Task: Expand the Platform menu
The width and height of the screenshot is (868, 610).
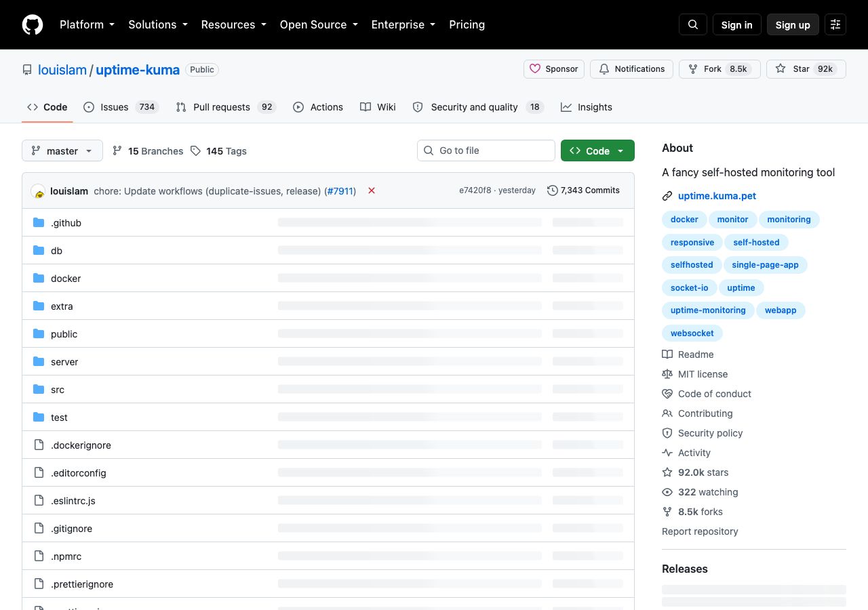Action: [87, 24]
